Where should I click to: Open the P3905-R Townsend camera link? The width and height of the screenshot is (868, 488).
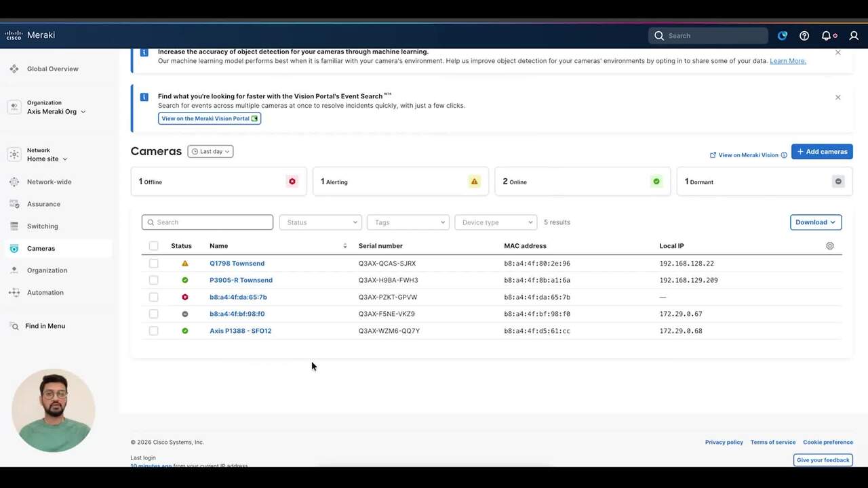241,280
